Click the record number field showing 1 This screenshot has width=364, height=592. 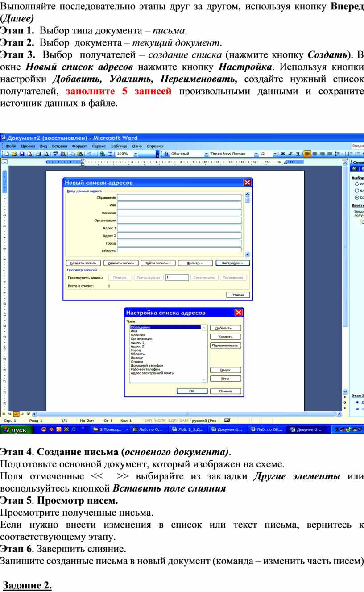(177, 277)
